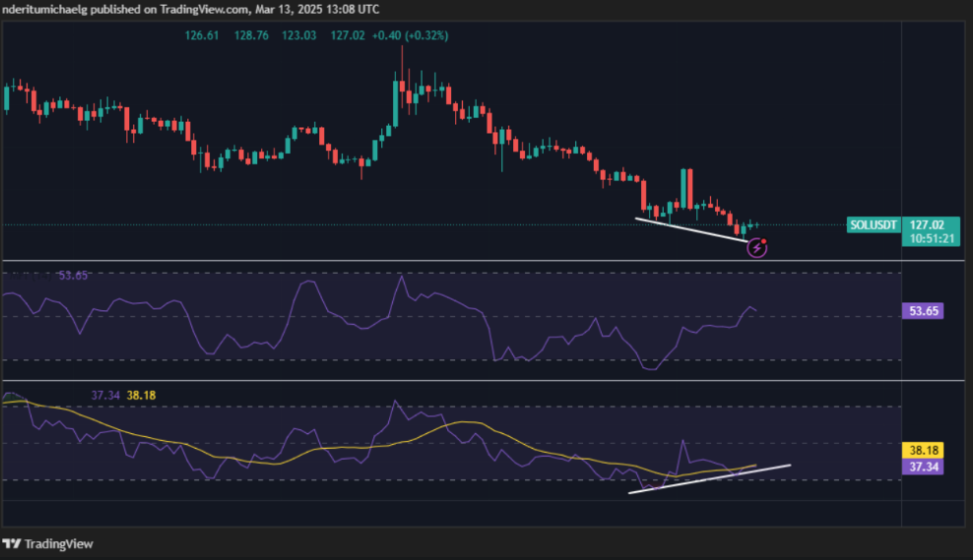Click the close price value 127.02 in header

tap(348, 35)
